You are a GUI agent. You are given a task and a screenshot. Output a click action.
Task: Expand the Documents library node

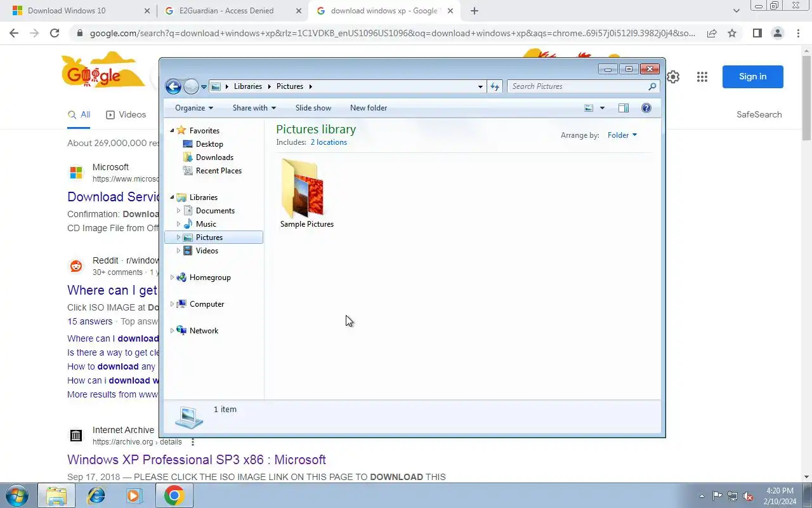(x=178, y=211)
